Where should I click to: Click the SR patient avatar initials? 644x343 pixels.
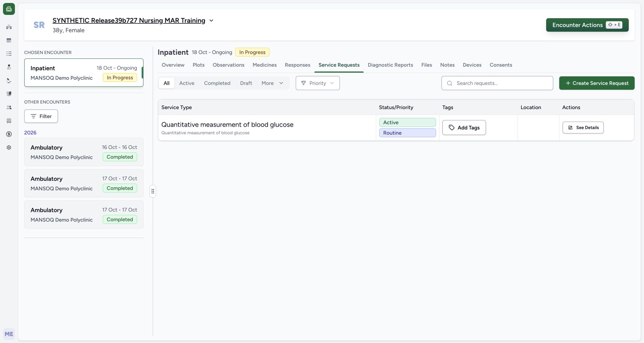click(x=39, y=25)
